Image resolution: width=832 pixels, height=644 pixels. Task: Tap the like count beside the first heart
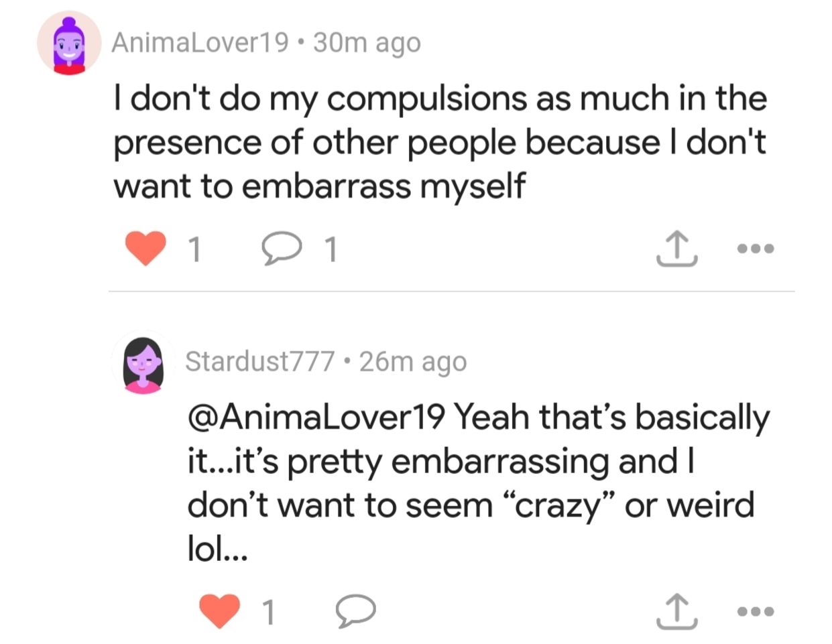coord(194,250)
